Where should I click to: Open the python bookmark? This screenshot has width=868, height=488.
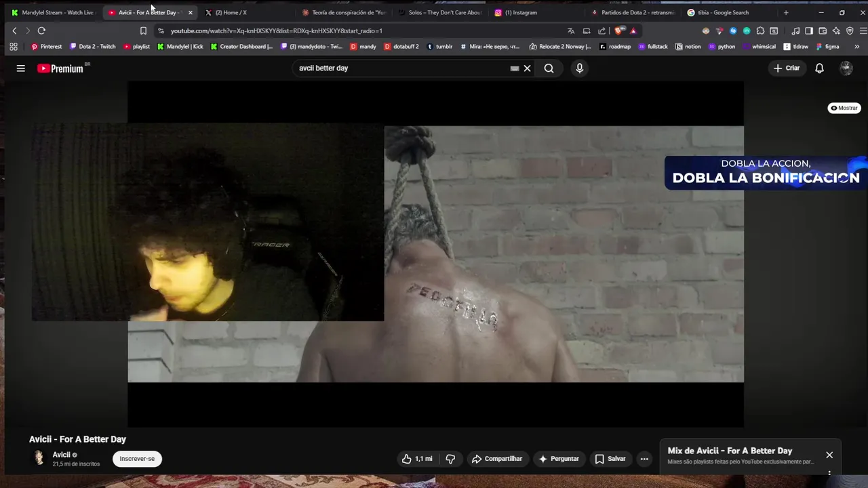click(x=722, y=47)
